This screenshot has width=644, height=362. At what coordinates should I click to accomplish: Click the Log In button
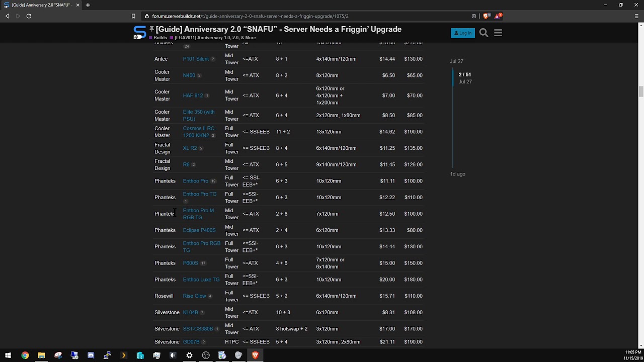tap(463, 33)
